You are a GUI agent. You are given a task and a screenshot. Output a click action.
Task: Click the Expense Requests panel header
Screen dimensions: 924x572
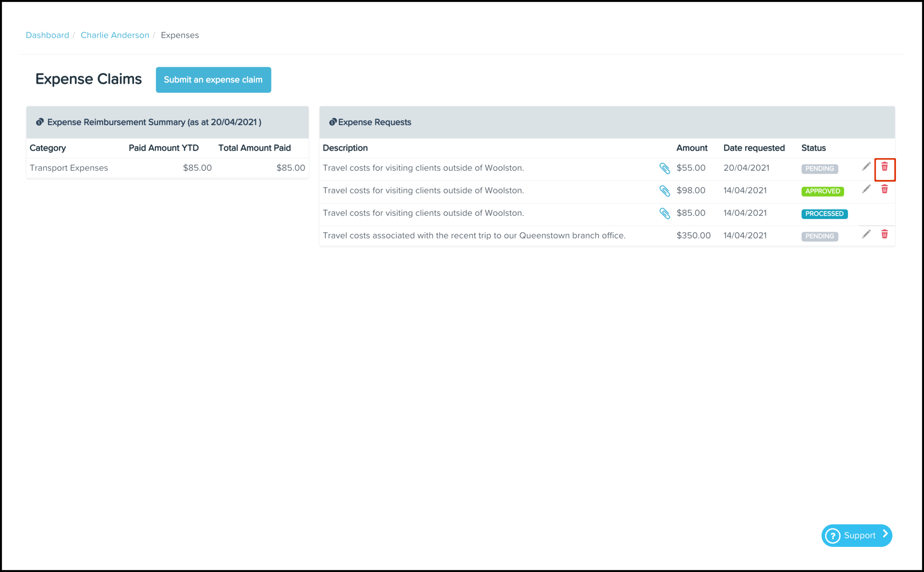point(374,122)
